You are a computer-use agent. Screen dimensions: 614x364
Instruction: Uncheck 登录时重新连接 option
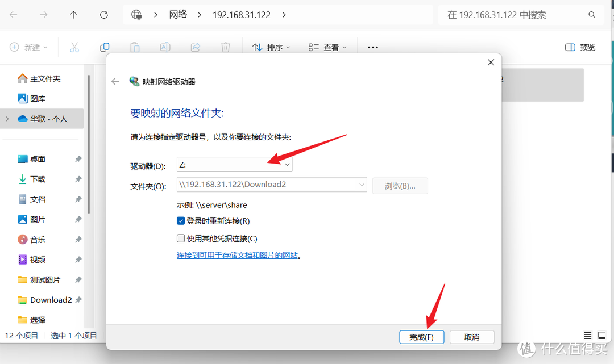pyautogui.click(x=182, y=221)
